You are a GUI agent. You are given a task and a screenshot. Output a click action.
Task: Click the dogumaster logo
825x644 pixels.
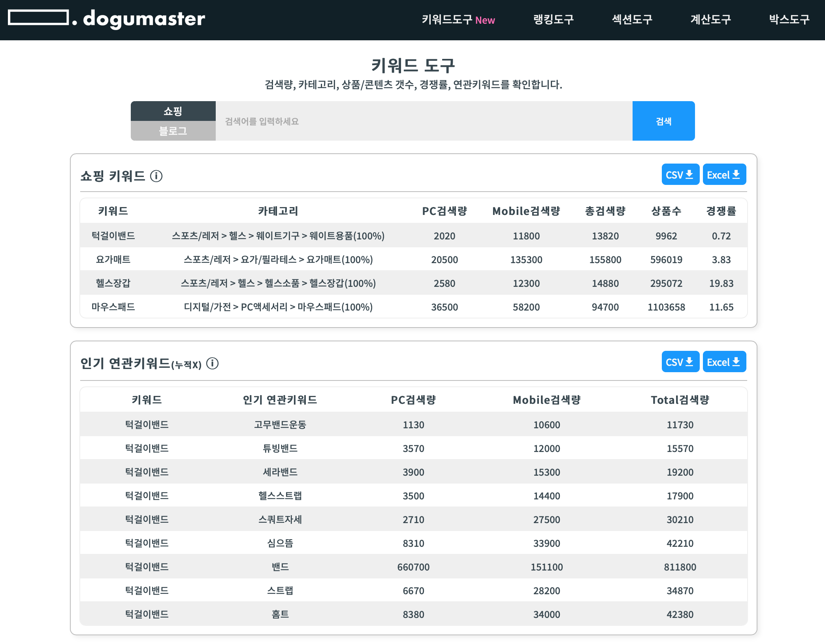click(107, 19)
